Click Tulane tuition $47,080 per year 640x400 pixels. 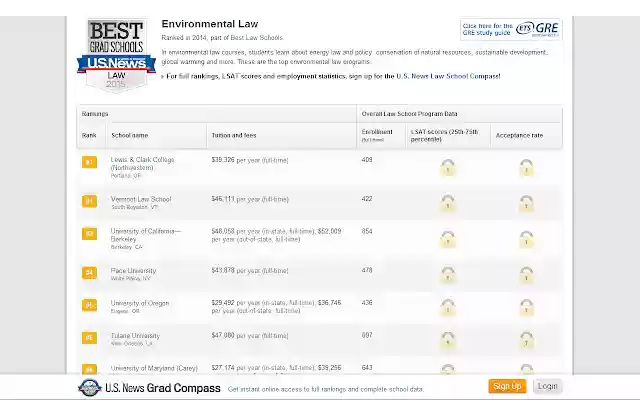click(x=250, y=336)
